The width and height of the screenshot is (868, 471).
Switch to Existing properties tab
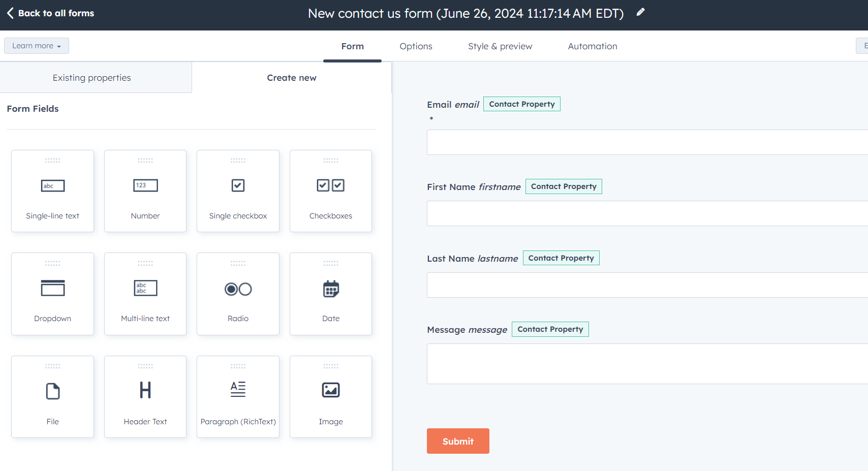[91, 77]
